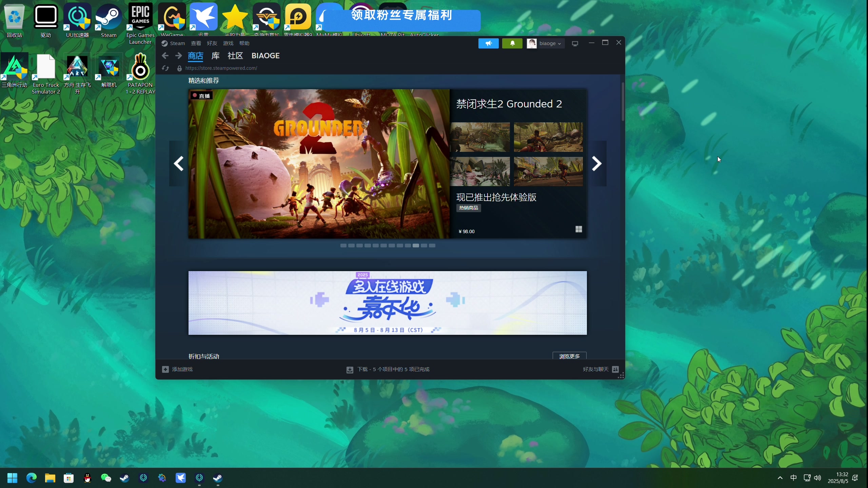Switch to the 商店 tab
Viewport: 868px width, 488px height.
[195, 56]
